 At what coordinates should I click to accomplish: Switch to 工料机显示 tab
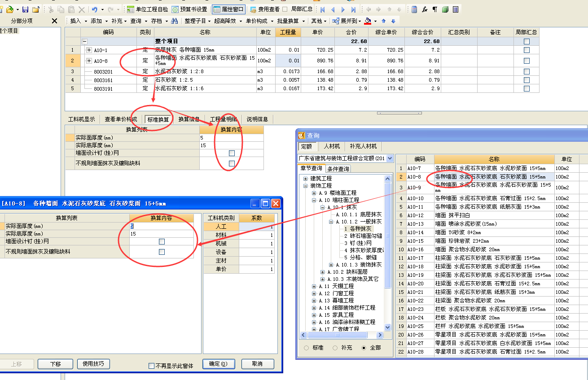point(81,119)
